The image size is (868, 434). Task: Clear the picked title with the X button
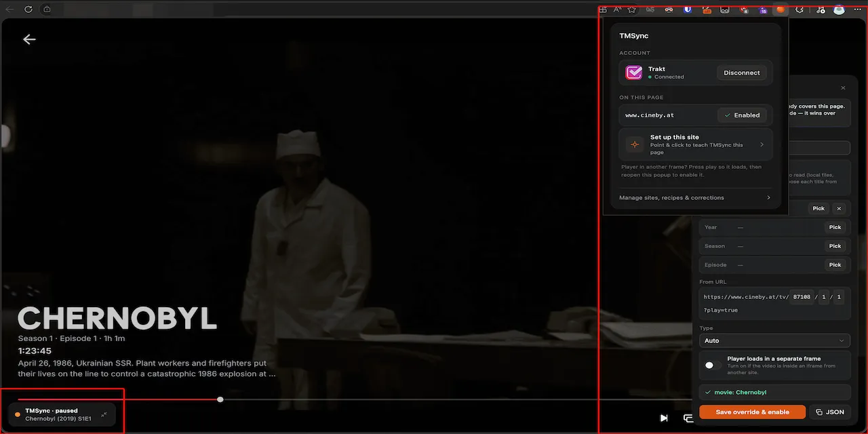(x=839, y=209)
